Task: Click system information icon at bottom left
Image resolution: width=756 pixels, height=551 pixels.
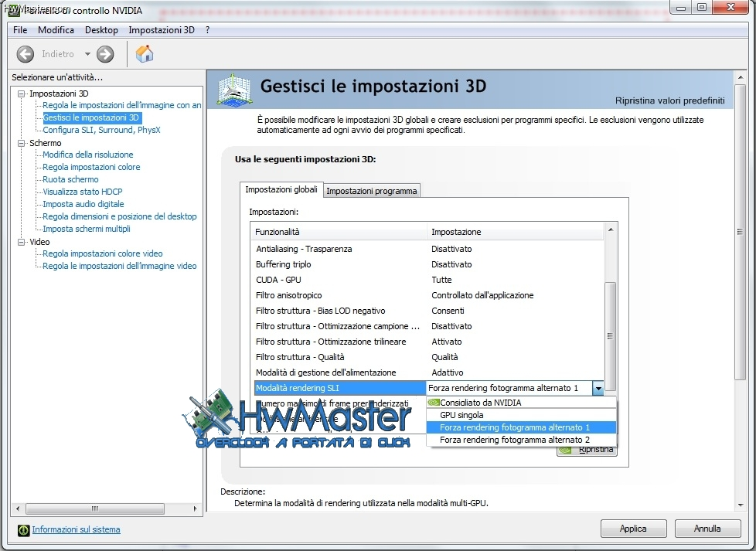Action: [23, 530]
